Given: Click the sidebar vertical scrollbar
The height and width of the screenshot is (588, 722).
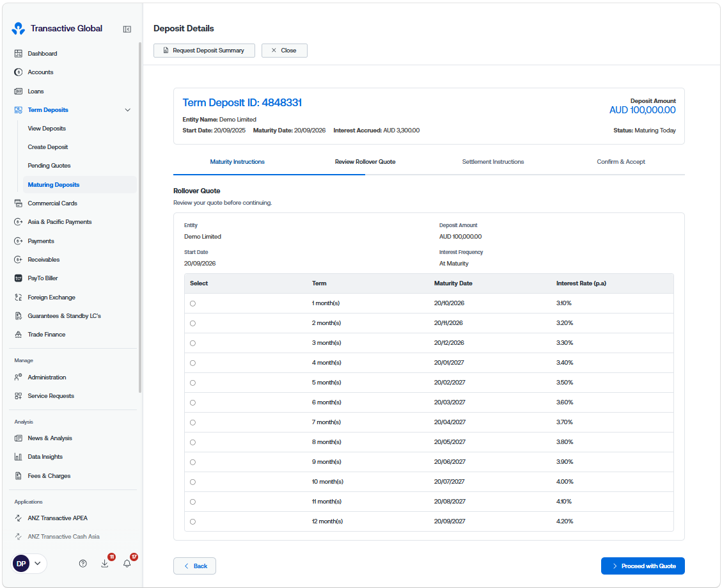Looking at the screenshot, I should point(140,218).
